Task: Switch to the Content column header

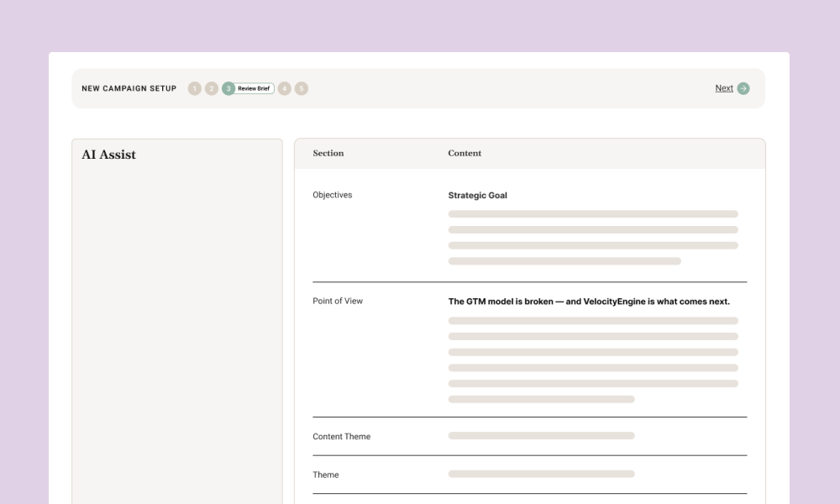Action: tap(465, 153)
